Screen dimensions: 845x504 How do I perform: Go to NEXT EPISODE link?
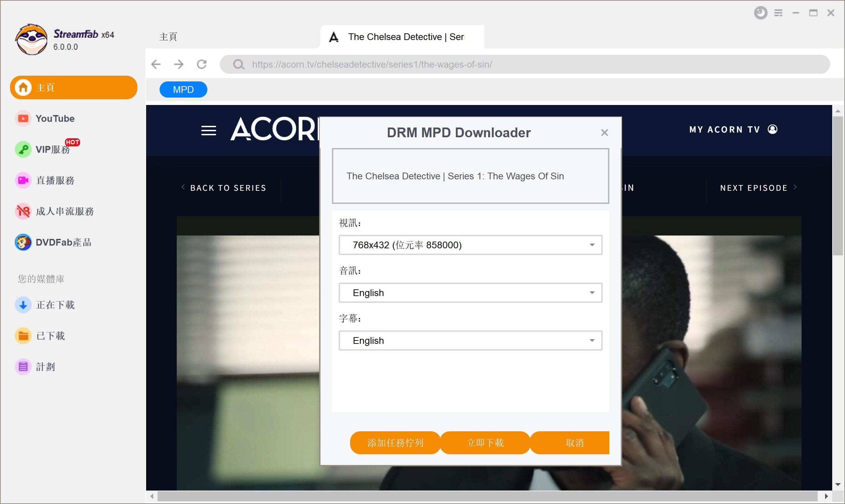(758, 188)
